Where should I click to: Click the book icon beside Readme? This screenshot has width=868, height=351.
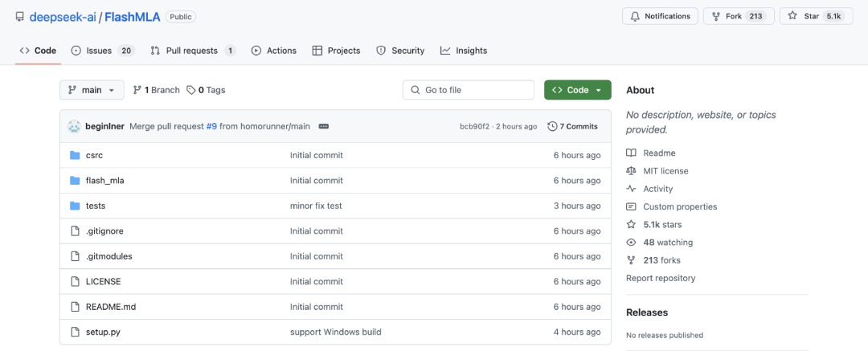(x=631, y=153)
